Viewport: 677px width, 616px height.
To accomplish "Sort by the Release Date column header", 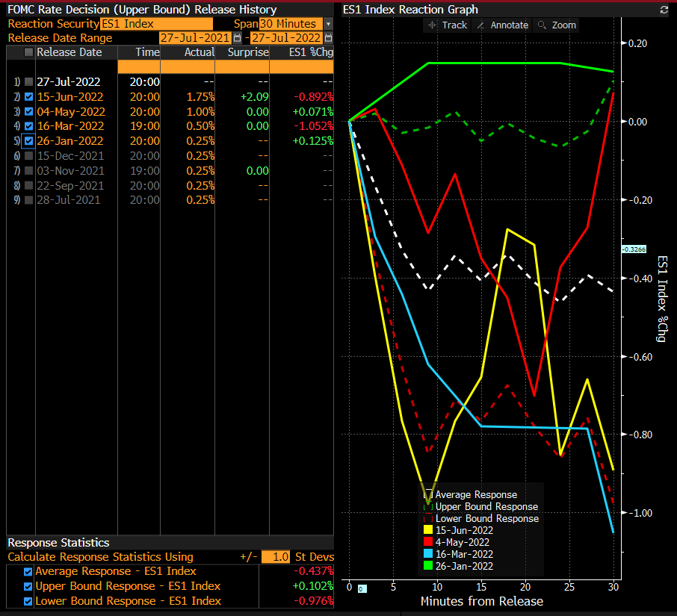I will [x=69, y=52].
